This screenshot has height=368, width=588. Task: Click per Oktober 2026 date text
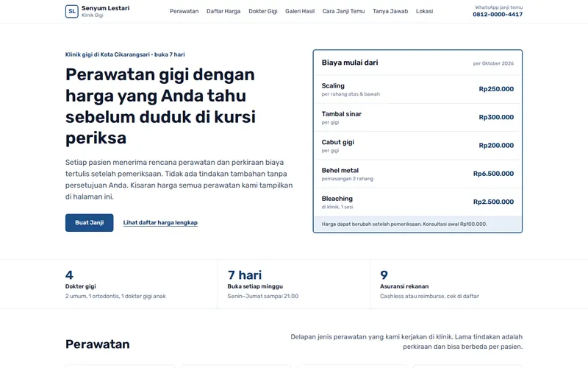click(x=493, y=63)
